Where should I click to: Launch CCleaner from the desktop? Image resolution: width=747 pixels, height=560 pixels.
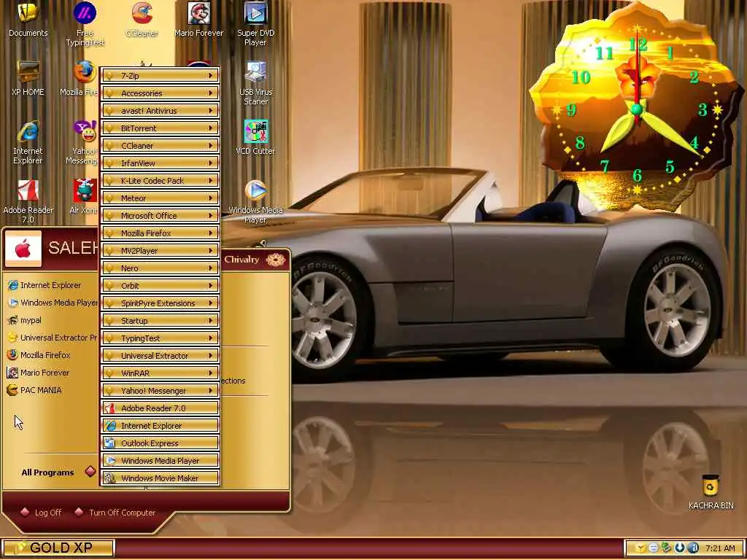tap(142, 20)
